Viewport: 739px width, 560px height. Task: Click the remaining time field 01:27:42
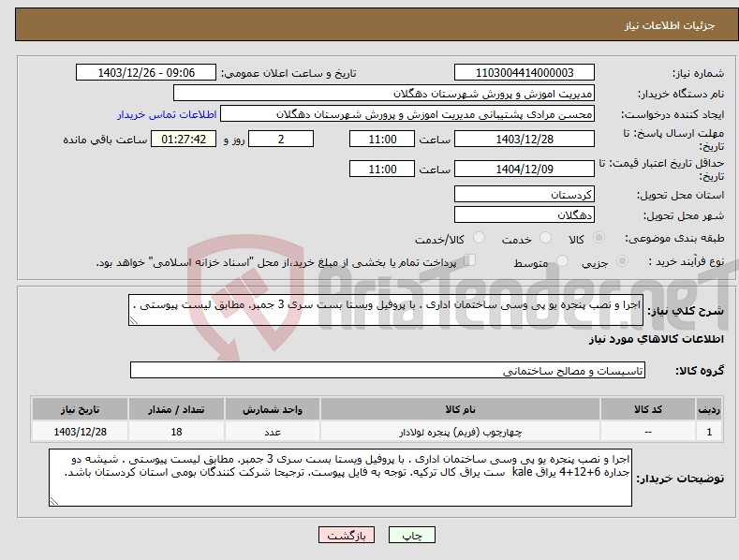click(x=184, y=139)
